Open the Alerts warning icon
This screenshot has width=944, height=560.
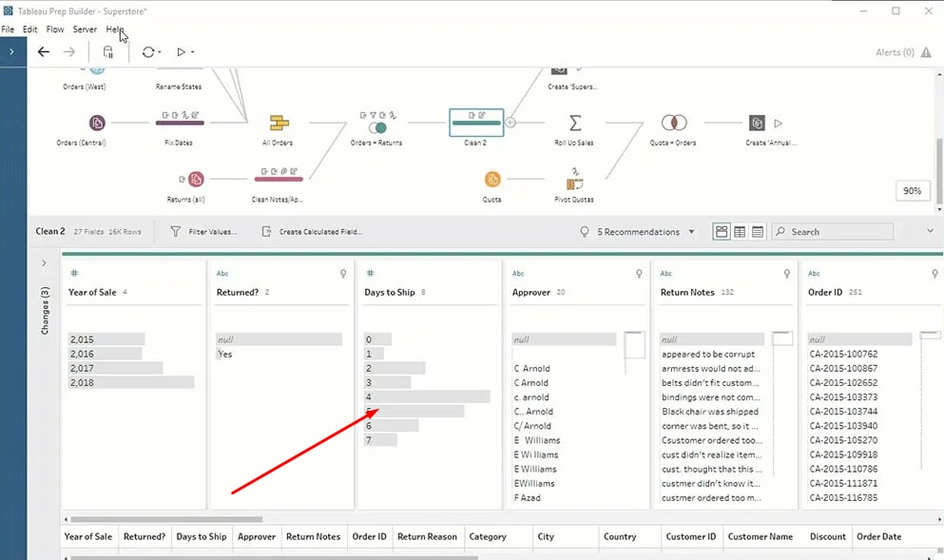point(926,52)
